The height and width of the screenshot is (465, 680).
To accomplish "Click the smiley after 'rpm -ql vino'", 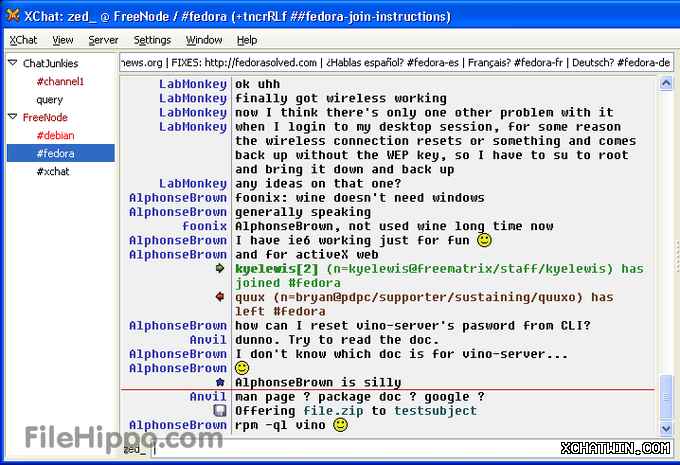I will coord(340,425).
